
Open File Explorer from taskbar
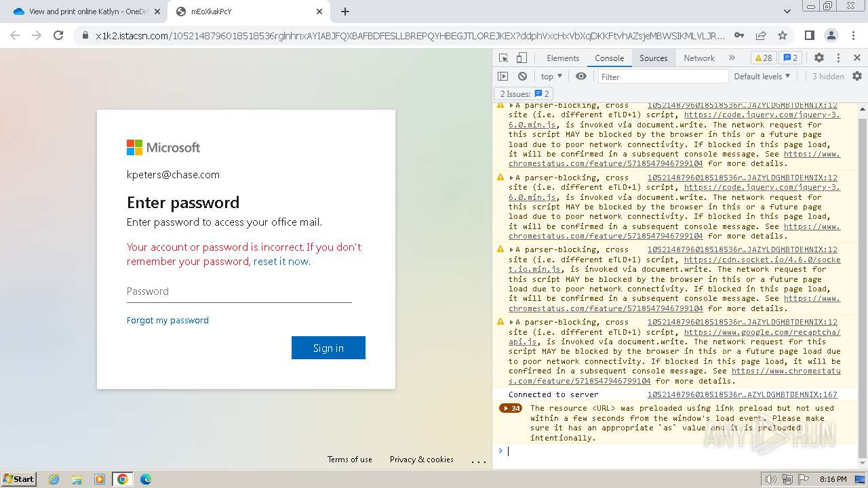coord(77,479)
